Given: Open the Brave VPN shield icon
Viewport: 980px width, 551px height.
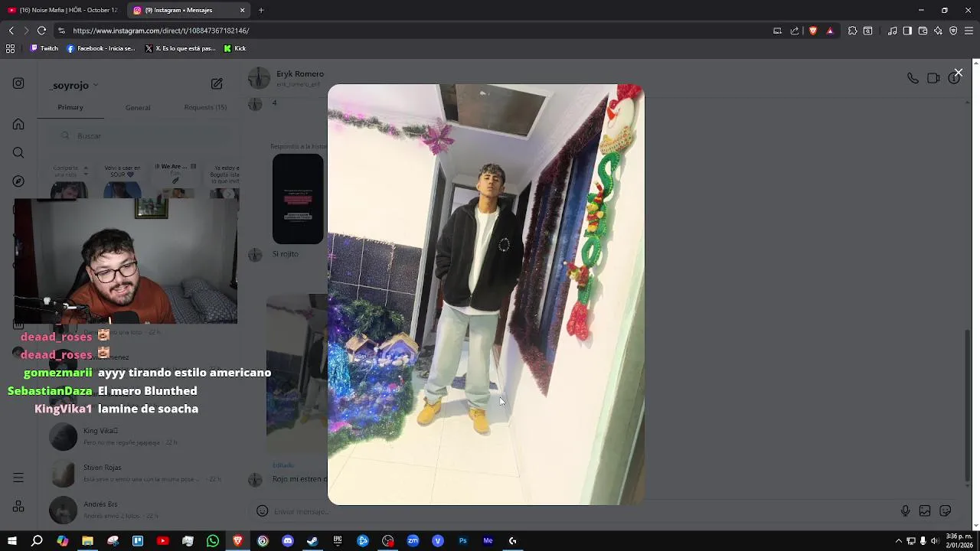Looking at the screenshot, I should point(953,31).
